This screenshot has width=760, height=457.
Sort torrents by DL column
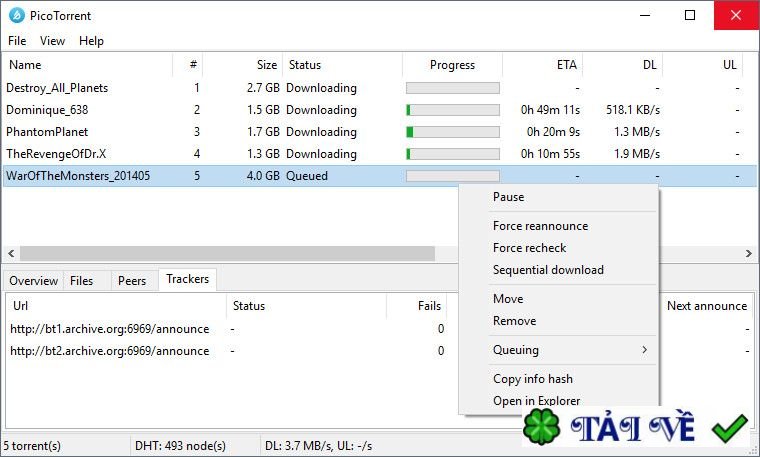coord(622,65)
